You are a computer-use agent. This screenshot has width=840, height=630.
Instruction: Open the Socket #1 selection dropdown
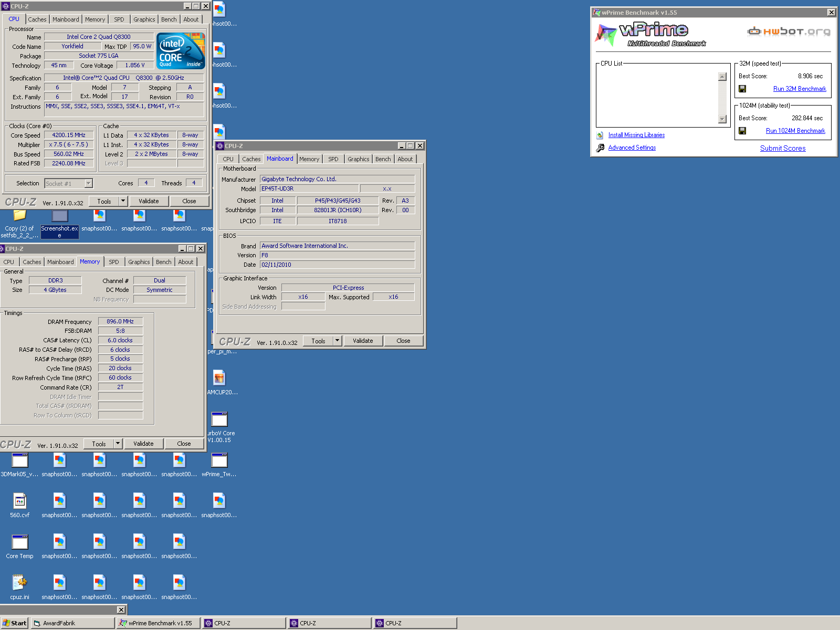[88, 183]
